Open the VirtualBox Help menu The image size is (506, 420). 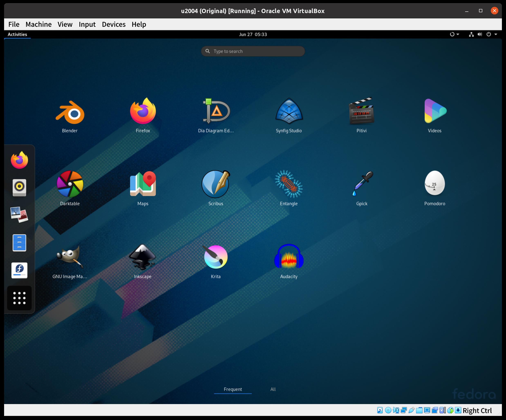139,24
